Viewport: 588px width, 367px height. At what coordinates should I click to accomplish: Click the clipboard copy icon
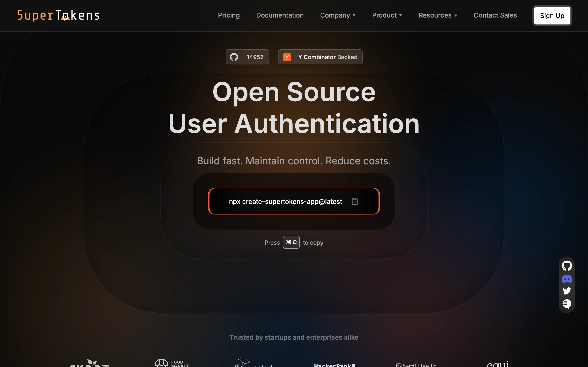[x=355, y=201]
